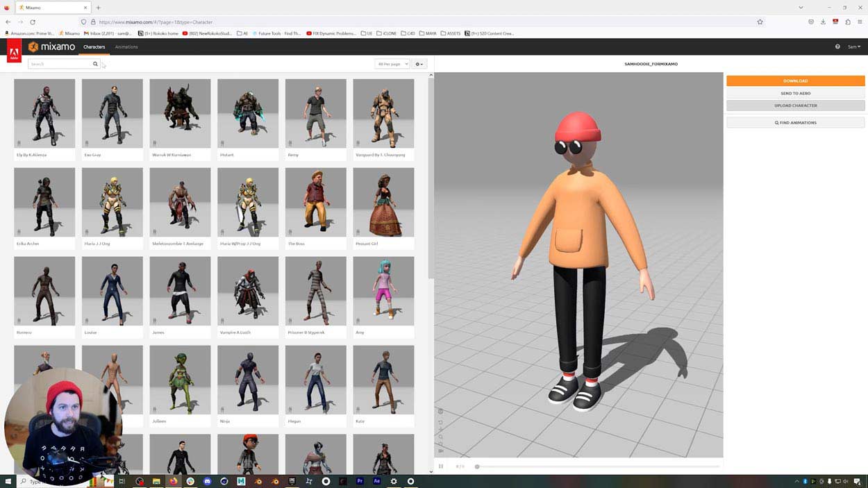Open the C4D bookmarks folder
Viewport: 868px width, 488px height.
coord(407,33)
